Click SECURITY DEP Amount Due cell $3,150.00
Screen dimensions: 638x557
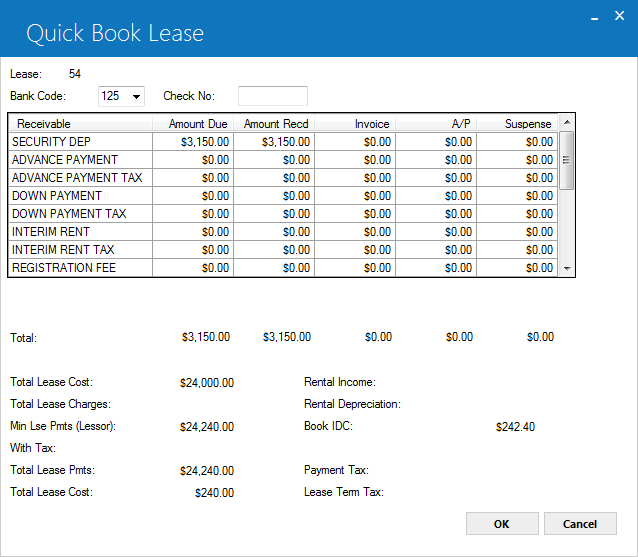coord(193,142)
